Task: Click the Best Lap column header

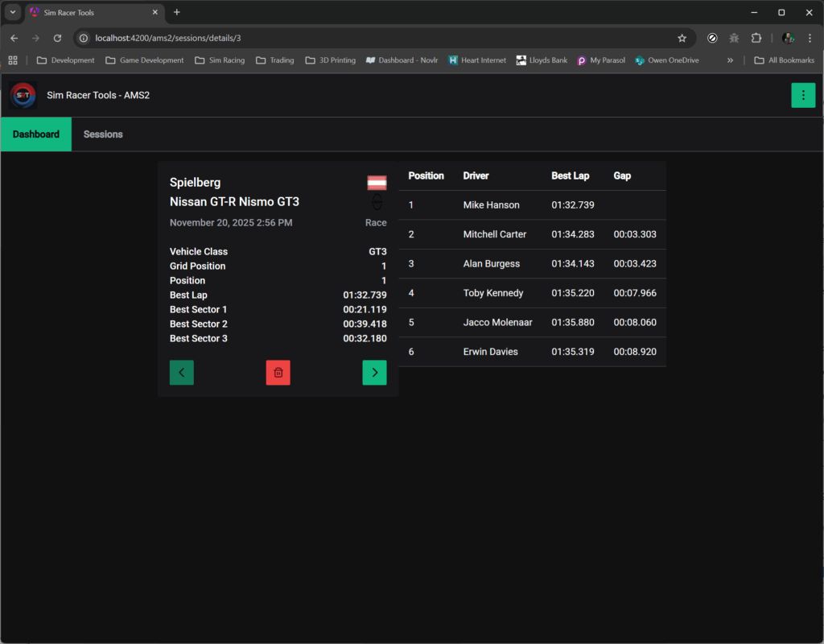Action: tap(569, 175)
